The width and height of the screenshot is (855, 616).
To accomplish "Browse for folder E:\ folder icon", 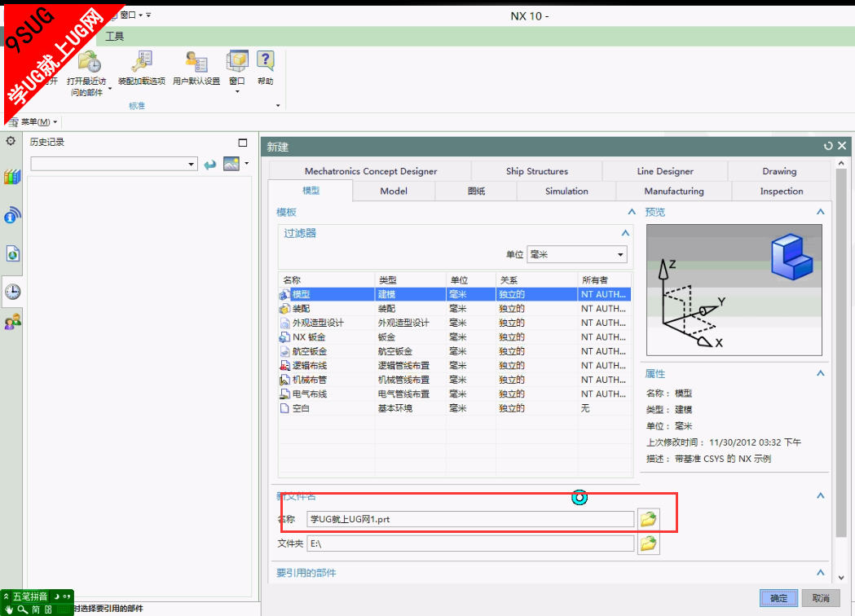I will (x=648, y=543).
